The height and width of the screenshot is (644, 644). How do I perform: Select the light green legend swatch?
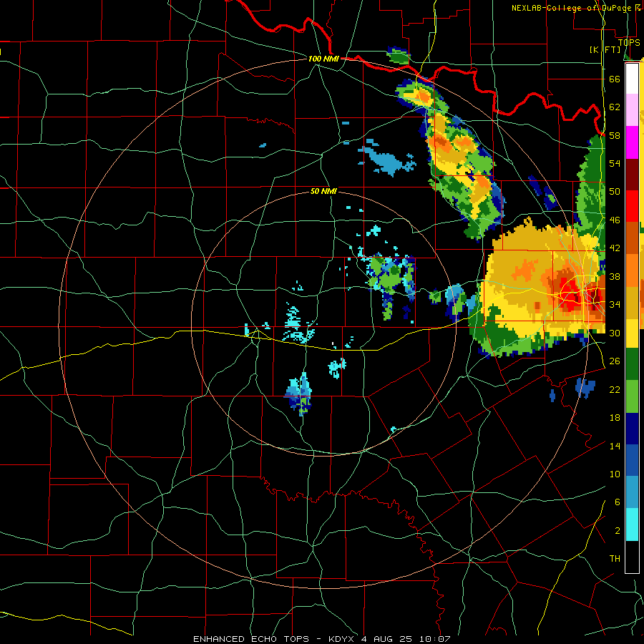pyautogui.click(x=632, y=396)
